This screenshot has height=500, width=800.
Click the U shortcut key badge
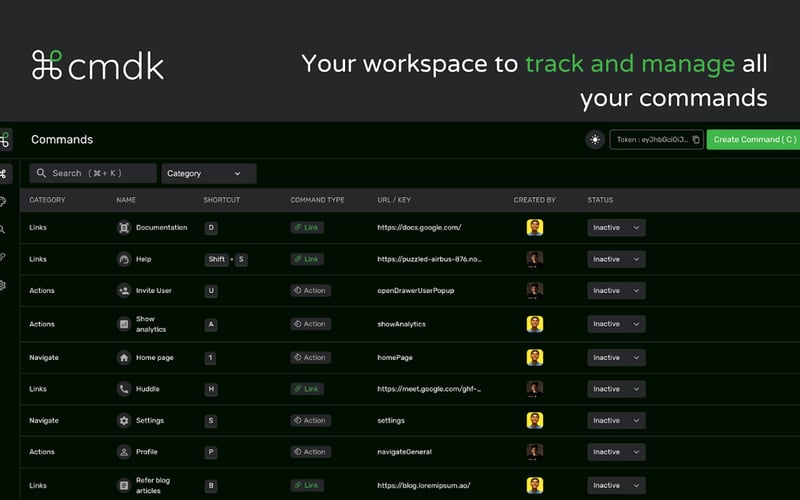point(211,290)
